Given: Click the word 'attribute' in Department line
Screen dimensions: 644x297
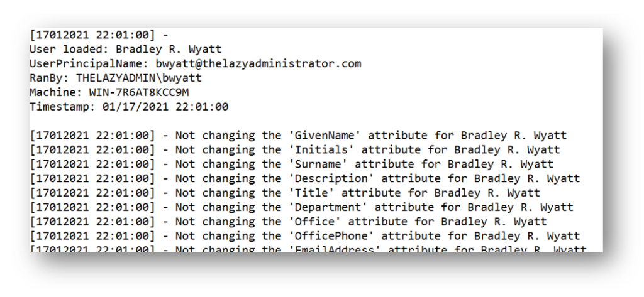Looking at the screenshot, I should 404,208.
